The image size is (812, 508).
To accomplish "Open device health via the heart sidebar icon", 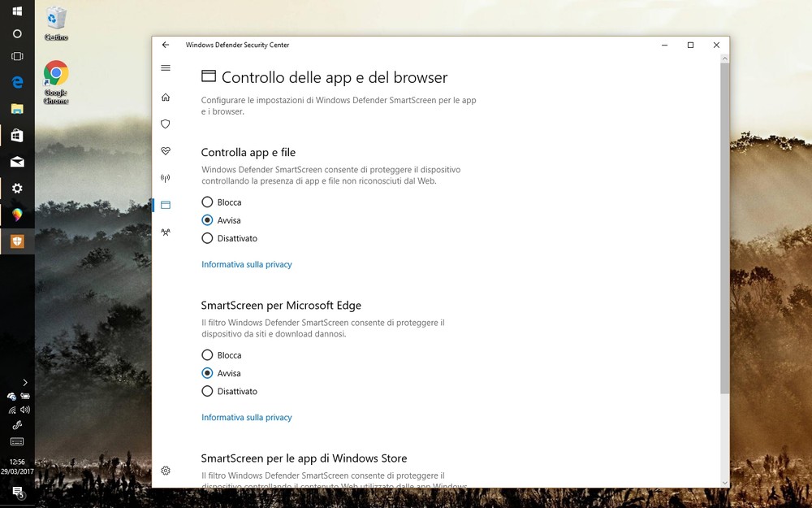I will [x=166, y=151].
